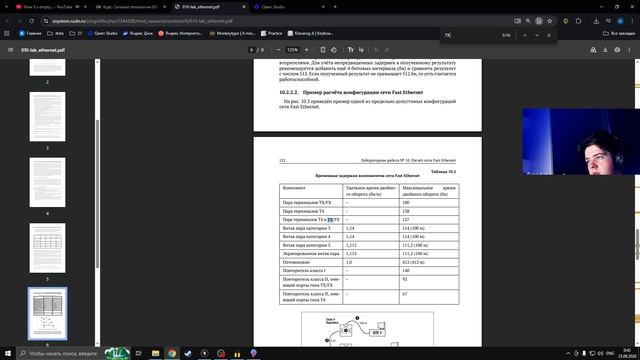640x360 pixels.
Task: Print the PDF document
Action: 617,50
